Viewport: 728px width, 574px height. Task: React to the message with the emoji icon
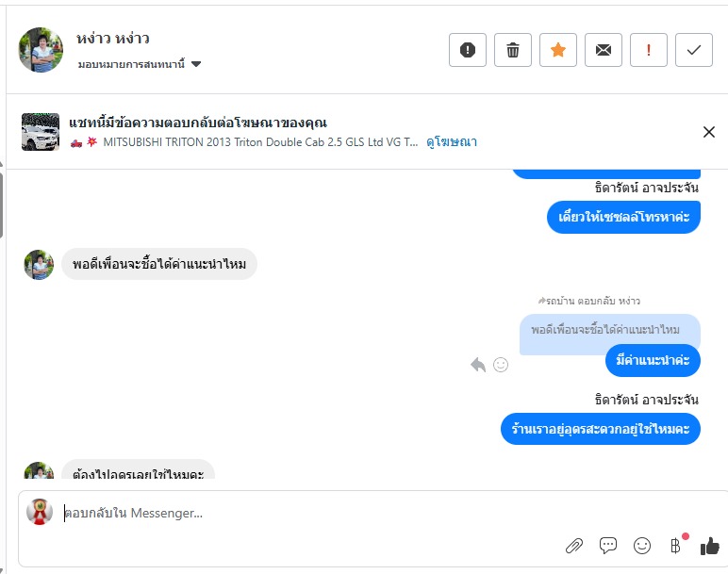[501, 365]
